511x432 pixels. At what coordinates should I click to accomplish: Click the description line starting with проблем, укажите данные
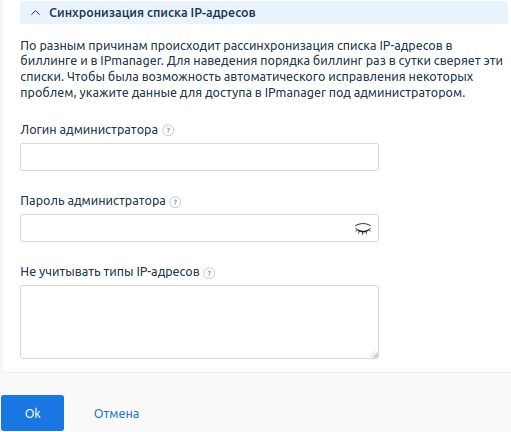click(x=243, y=93)
